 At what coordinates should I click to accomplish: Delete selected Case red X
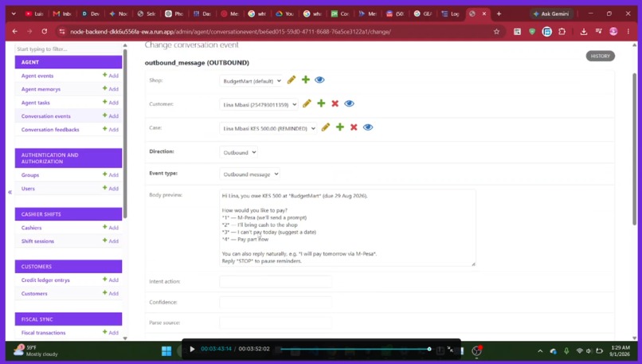[354, 127]
